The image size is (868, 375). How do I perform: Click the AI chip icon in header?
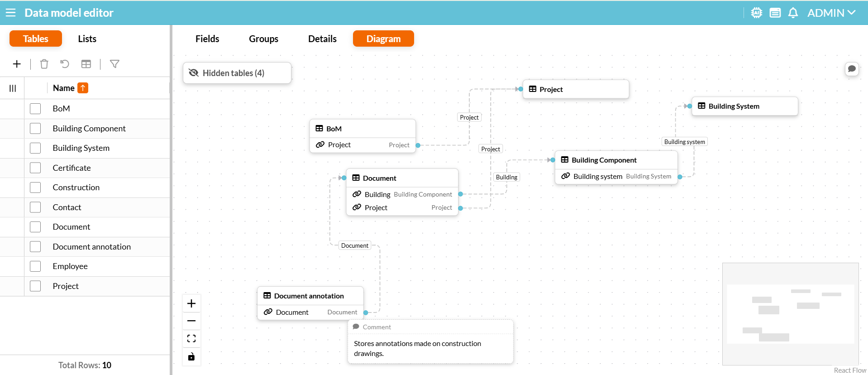click(x=756, y=13)
